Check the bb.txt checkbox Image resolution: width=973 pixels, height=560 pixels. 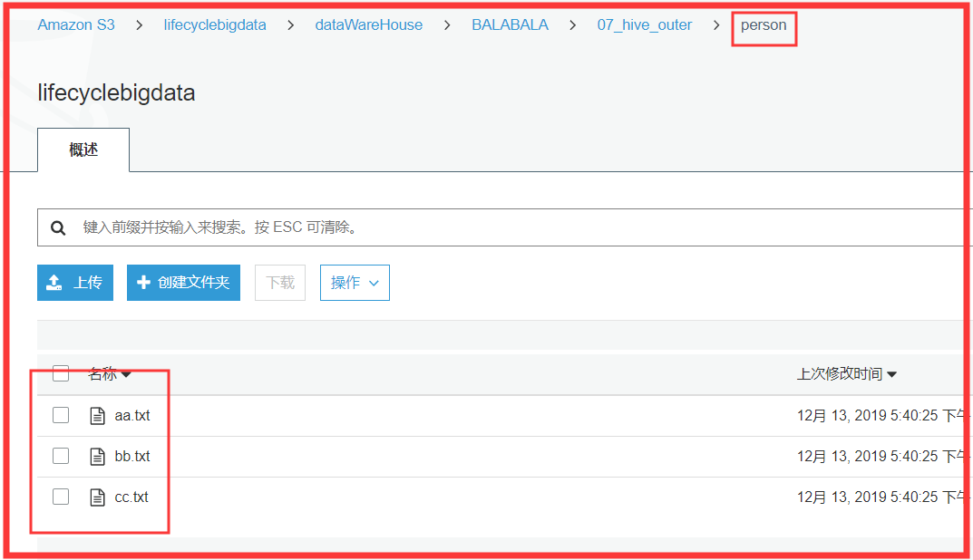click(x=61, y=456)
